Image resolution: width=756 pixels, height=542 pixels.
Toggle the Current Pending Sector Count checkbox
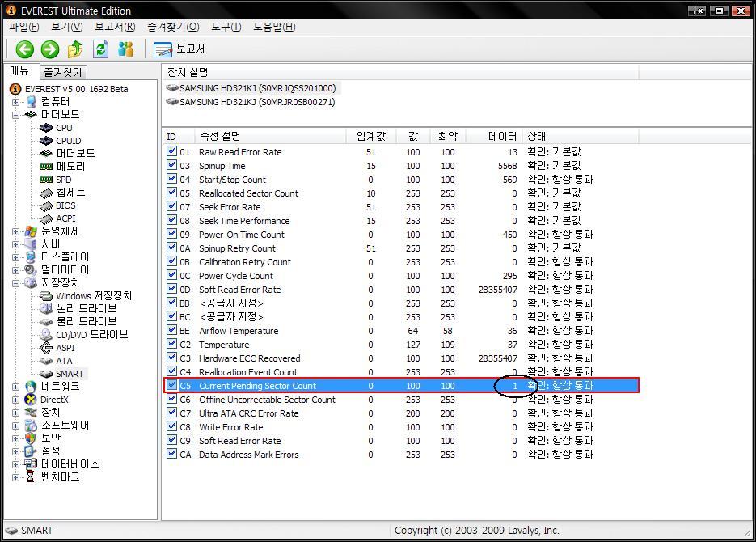pyautogui.click(x=171, y=385)
